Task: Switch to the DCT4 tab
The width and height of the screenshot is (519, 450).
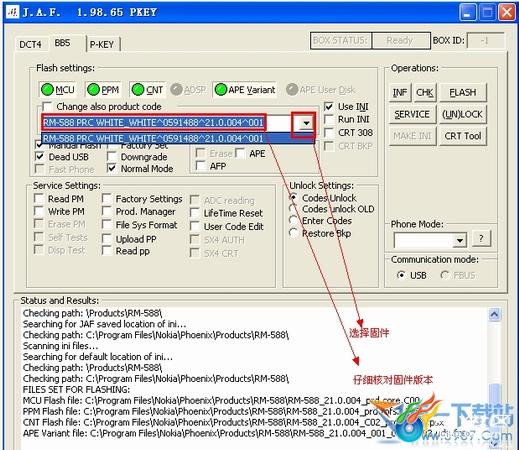Action: [30, 44]
